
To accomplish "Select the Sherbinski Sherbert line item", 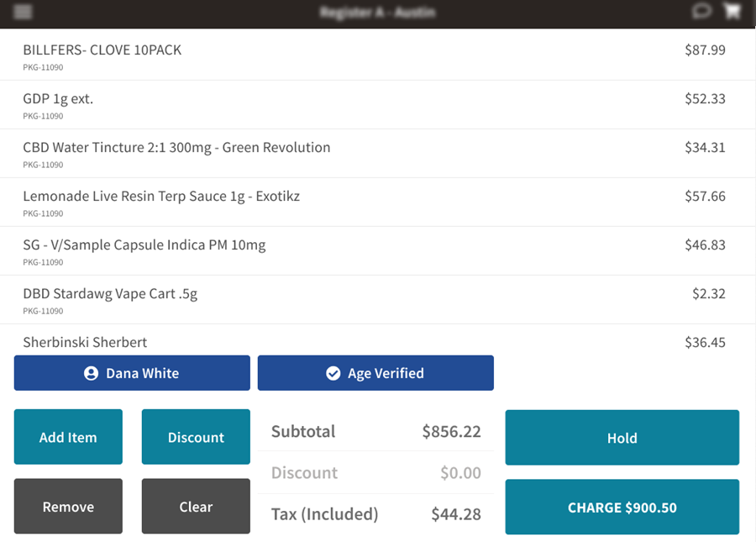I will click(x=377, y=340).
